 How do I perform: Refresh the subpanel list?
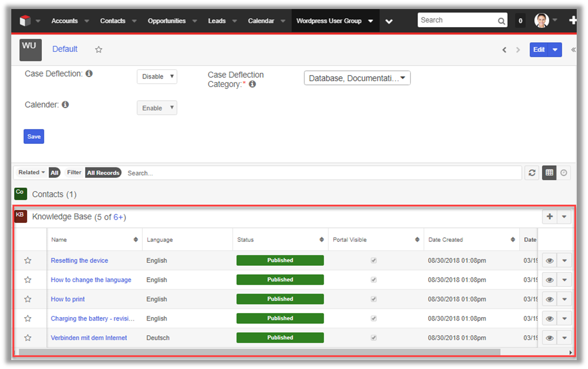[x=532, y=173]
